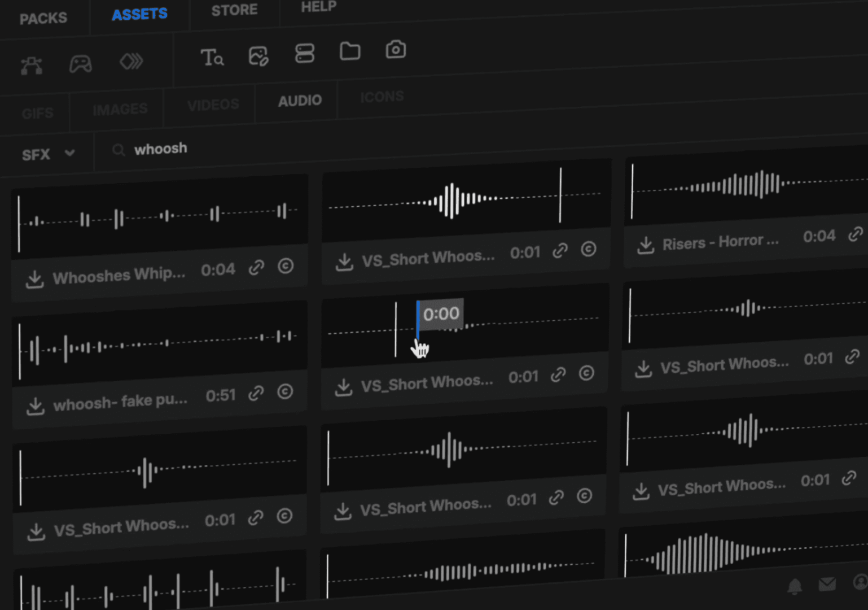Viewport: 868px width, 610px height.
Task: Switch to the IMAGES category tab
Action: 120,109
